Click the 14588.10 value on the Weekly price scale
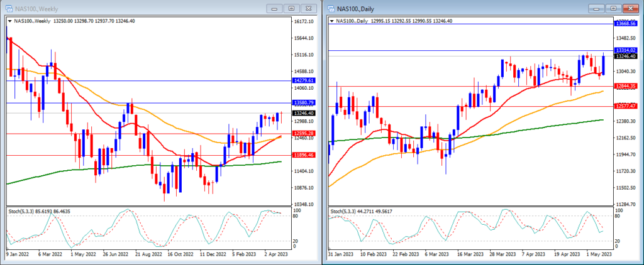Viewport: 644px width, 265px height. [x=304, y=72]
